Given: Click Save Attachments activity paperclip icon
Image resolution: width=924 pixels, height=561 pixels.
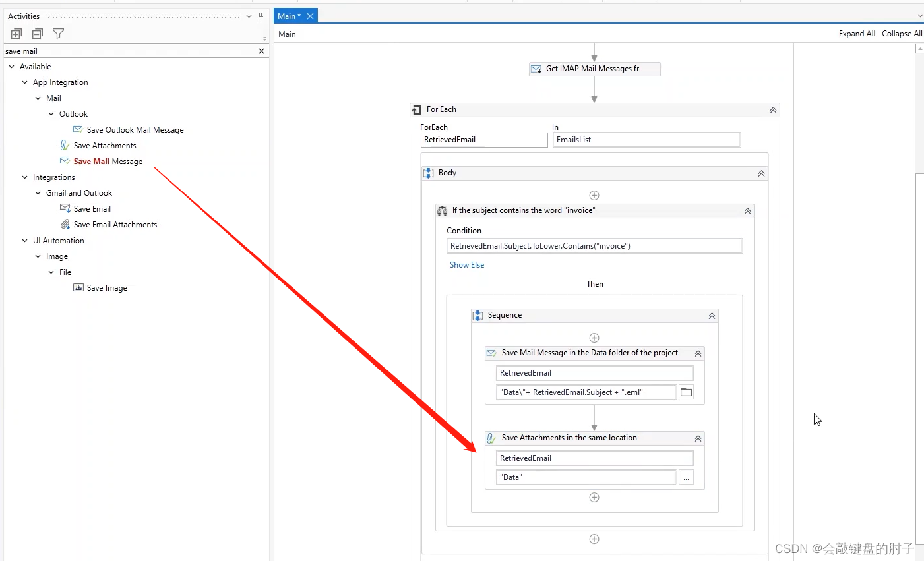Looking at the screenshot, I should [491, 438].
